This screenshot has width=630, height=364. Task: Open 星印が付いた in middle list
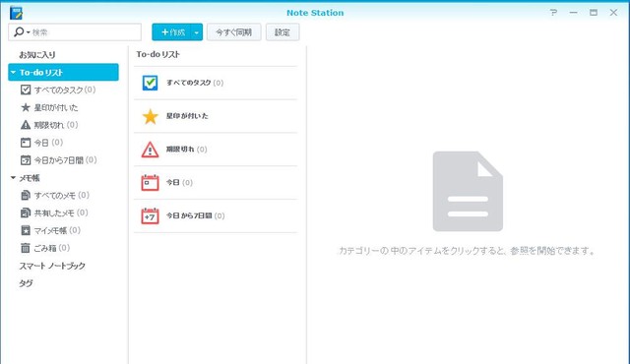click(x=216, y=116)
